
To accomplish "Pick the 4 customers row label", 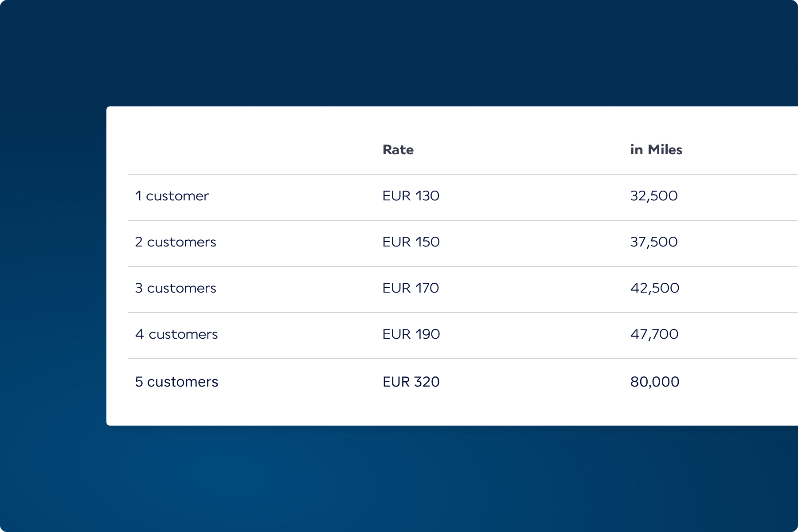I will point(176,334).
